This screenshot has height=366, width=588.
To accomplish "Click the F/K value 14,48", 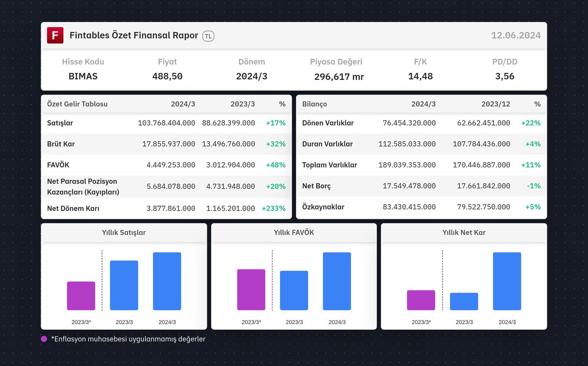I will 420,77.
